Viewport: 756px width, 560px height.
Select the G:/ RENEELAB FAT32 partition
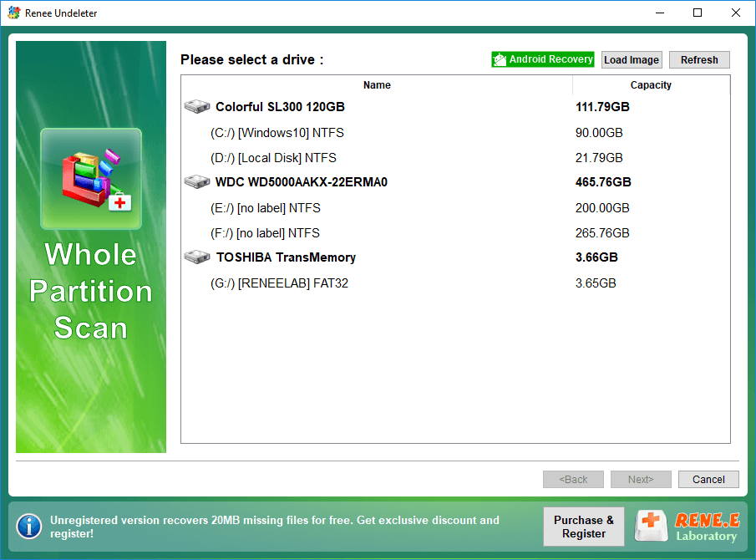click(x=279, y=283)
